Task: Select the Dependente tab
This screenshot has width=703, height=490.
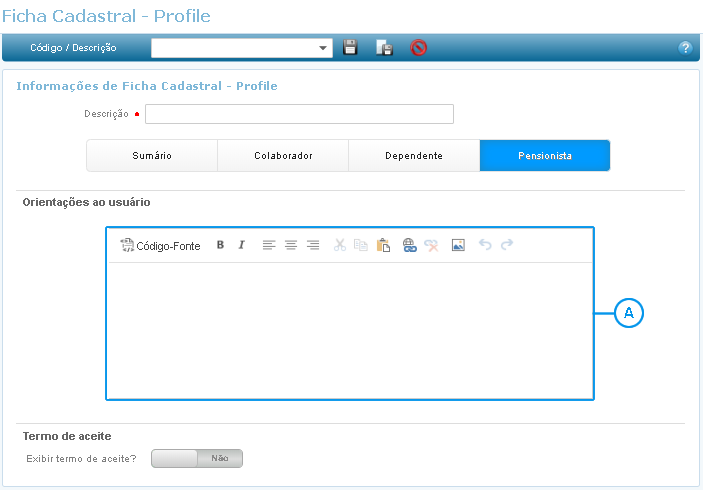Action: pos(414,156)
